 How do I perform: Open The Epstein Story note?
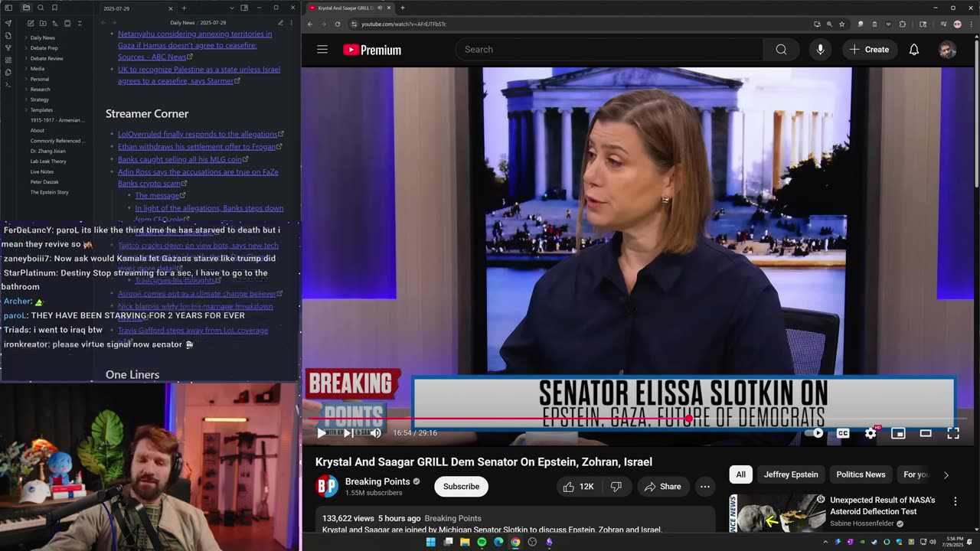49,192
